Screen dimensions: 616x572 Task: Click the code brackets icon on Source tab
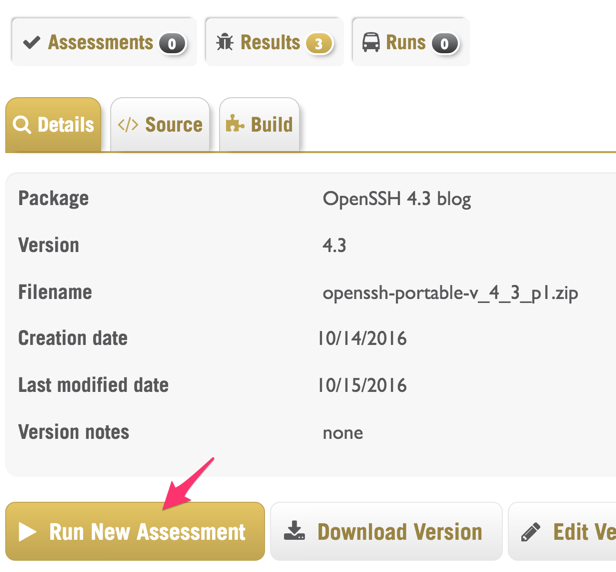pyautogui.click(x=128, y=125)
